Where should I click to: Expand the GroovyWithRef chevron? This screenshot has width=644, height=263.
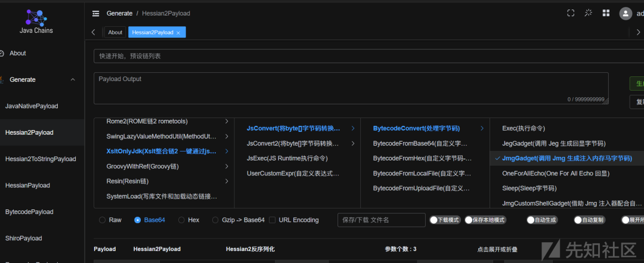(x=227, y=166)
